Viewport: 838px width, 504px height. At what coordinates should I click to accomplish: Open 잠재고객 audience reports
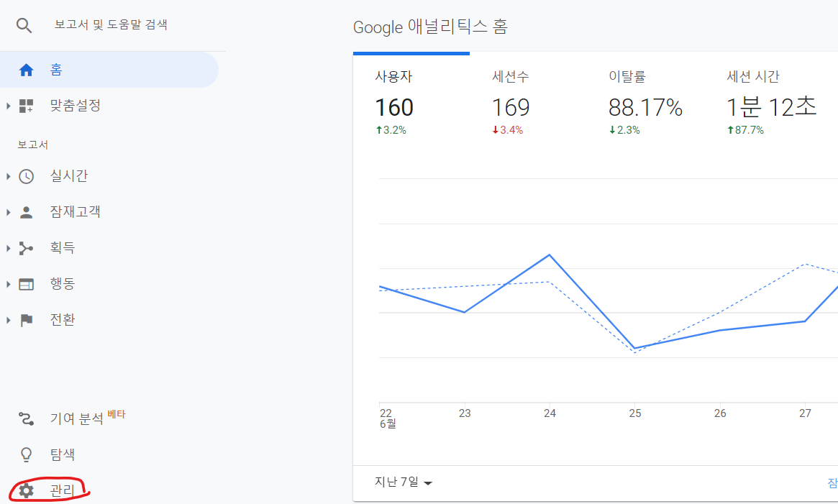pos(76,211)
